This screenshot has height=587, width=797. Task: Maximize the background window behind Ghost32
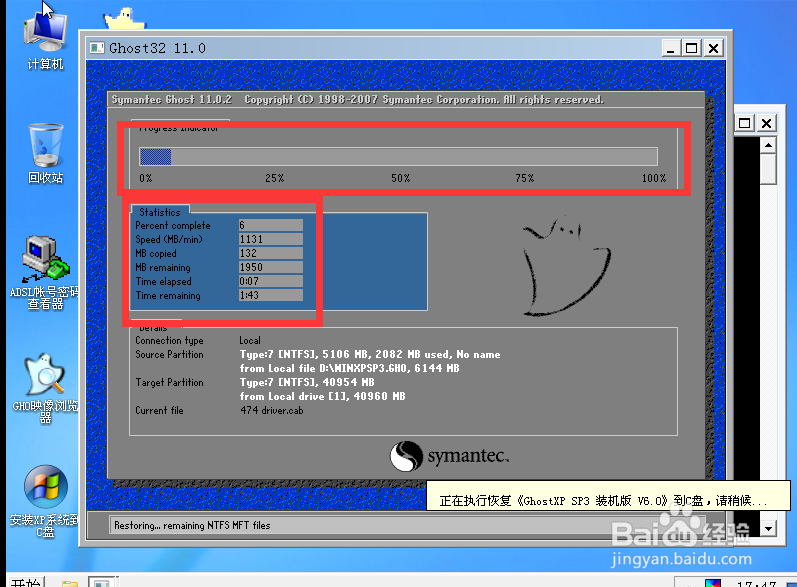pos(745,123)
